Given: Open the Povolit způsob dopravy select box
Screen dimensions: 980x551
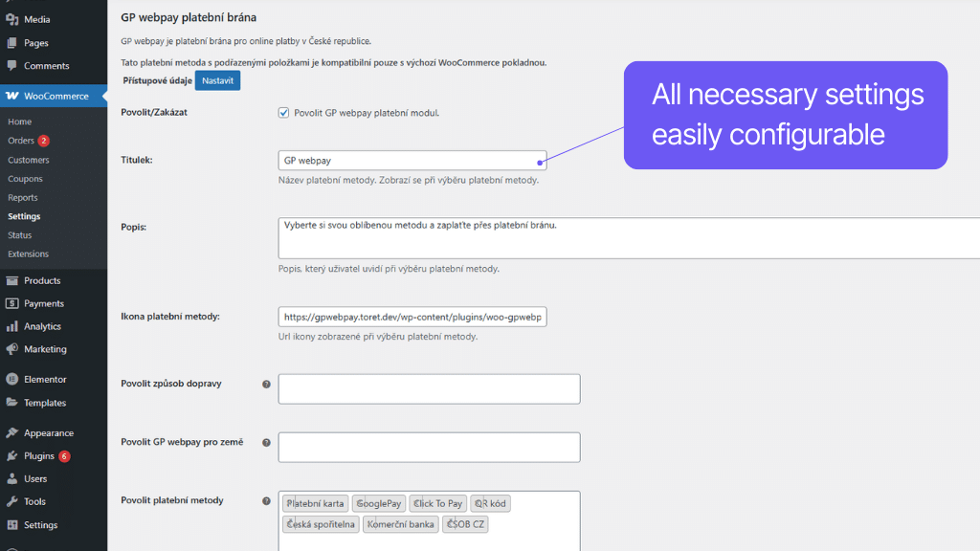Looking at the screenshot, I should coord(429,388).
